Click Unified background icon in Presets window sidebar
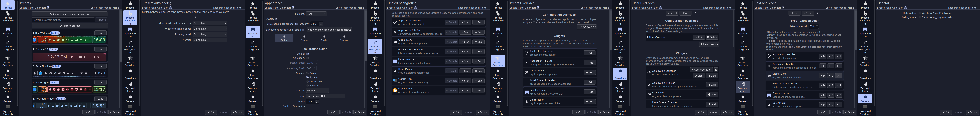The image size is (980, 116). (x=8, y=42)
